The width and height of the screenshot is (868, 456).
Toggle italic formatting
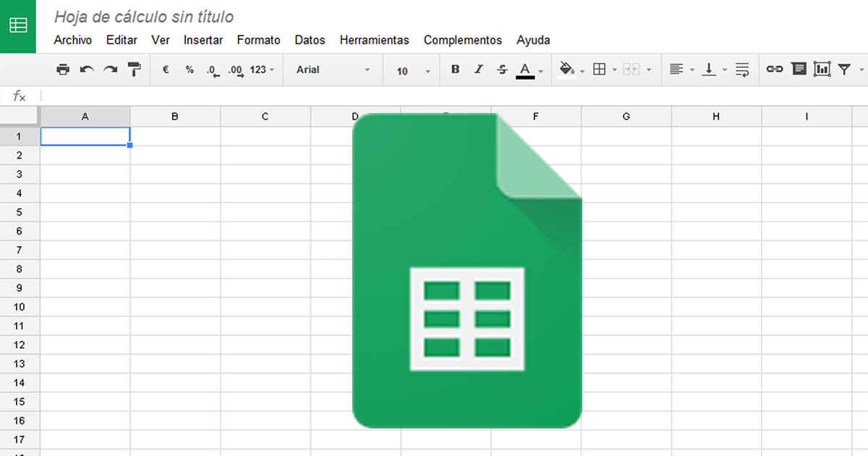click(x=478, y=69)
